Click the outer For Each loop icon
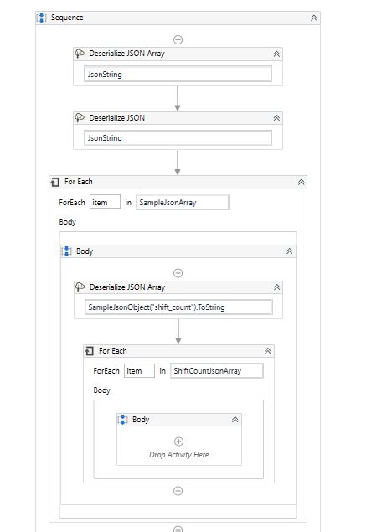 pyautogui.click(x=55, y=182)
